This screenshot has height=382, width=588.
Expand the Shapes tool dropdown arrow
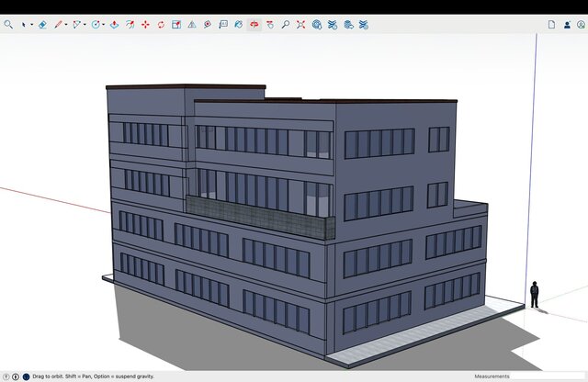click(x=85, y=25)
